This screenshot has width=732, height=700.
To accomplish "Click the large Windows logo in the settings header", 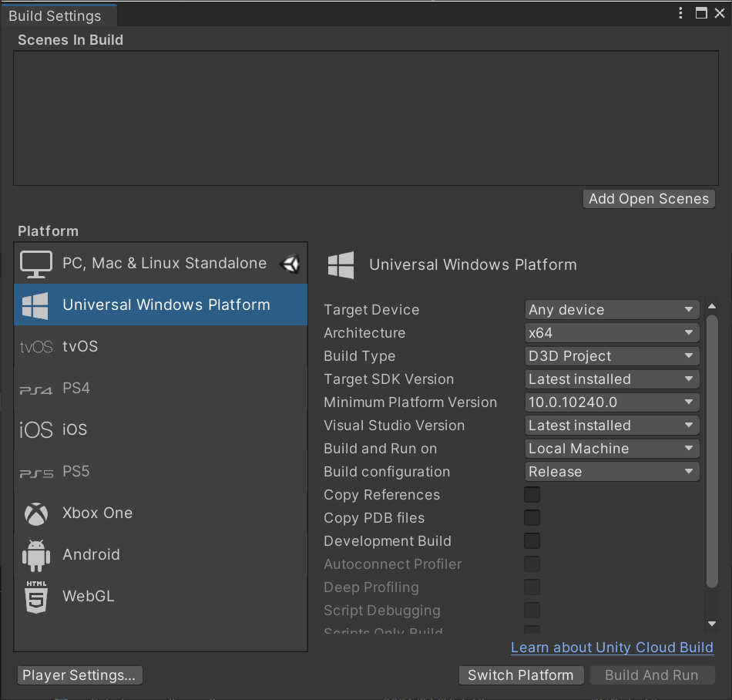I will point(341,264).
